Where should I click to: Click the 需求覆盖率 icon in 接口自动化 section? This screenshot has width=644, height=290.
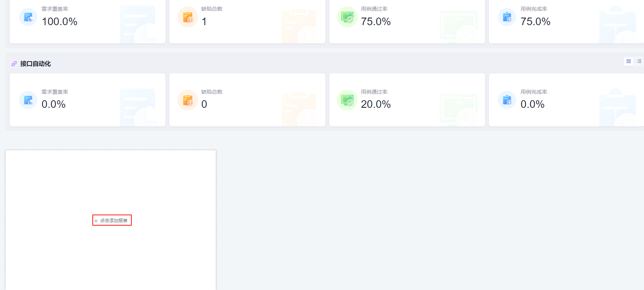[28, 100]
